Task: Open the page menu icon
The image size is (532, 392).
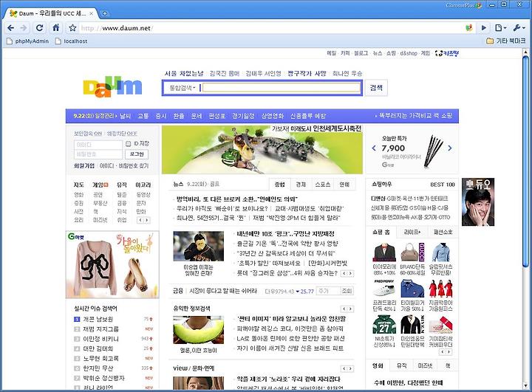Action: pos(500,28)
